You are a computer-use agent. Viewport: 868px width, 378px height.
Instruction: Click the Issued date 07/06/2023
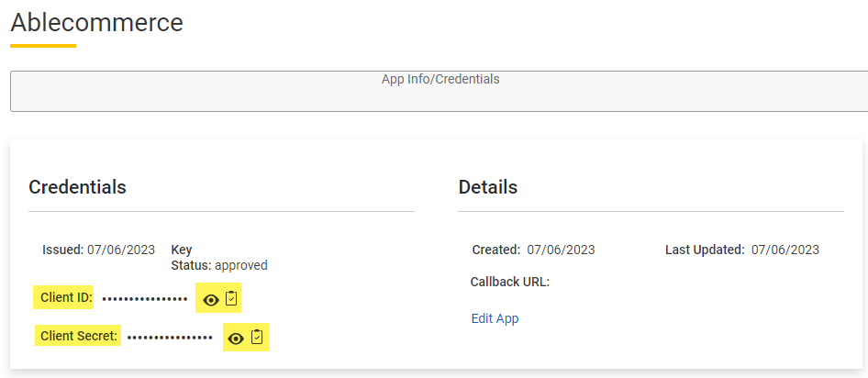(121, 250)
